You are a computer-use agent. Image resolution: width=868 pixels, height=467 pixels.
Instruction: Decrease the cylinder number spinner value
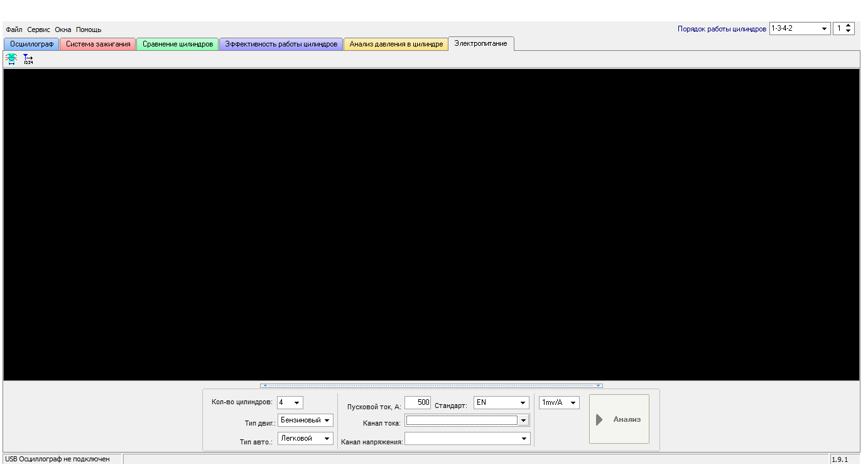(849, 31)
